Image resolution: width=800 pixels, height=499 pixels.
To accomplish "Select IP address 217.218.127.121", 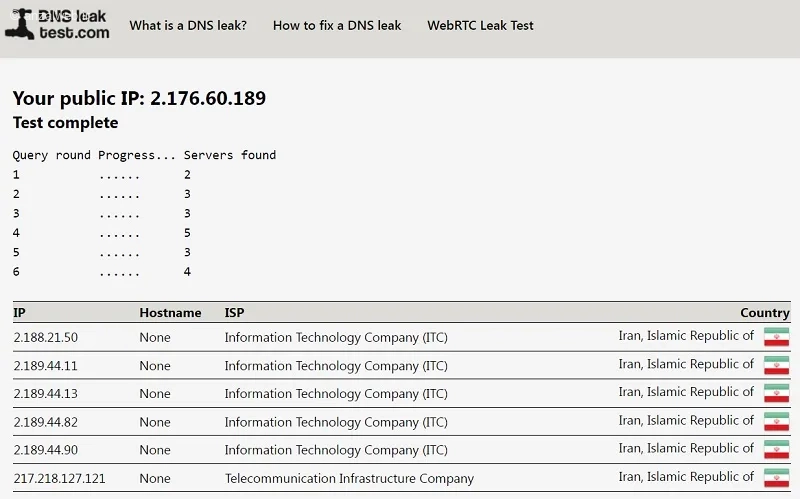I will pos(59,479).
